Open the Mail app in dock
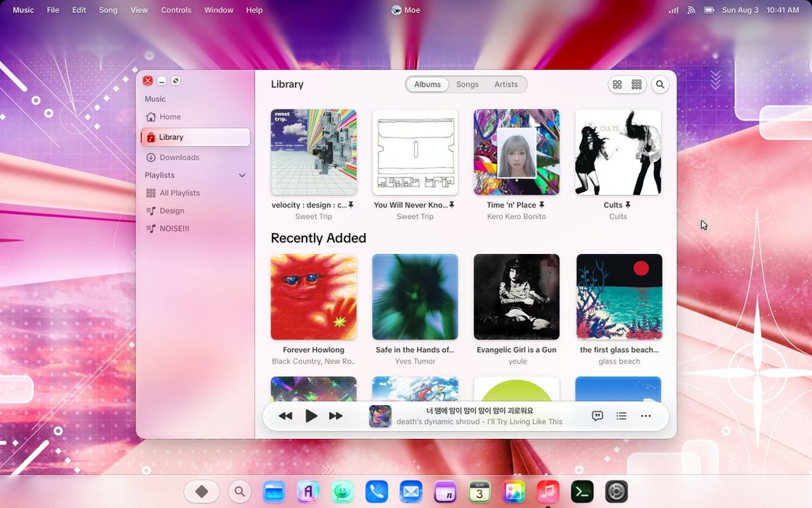Image resolution: width=812 pixels, height=508 pixels. (x=411, y=491)
